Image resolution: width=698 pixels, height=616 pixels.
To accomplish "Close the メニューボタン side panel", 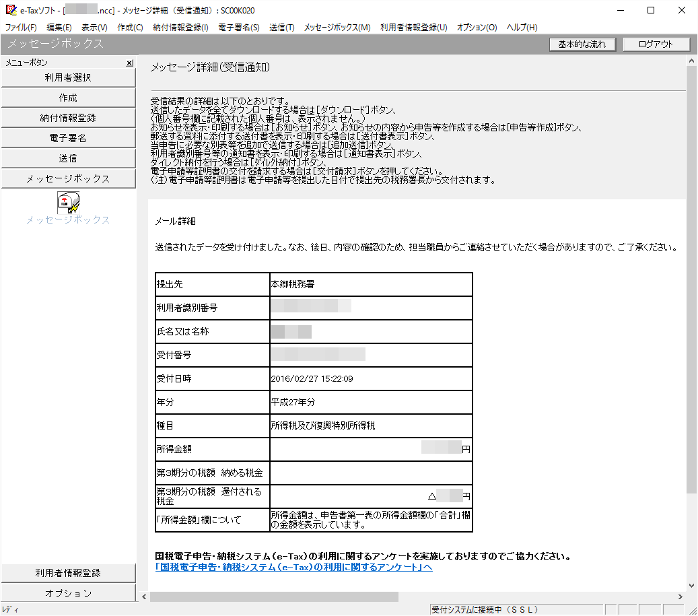I will [x=129, y=63].
